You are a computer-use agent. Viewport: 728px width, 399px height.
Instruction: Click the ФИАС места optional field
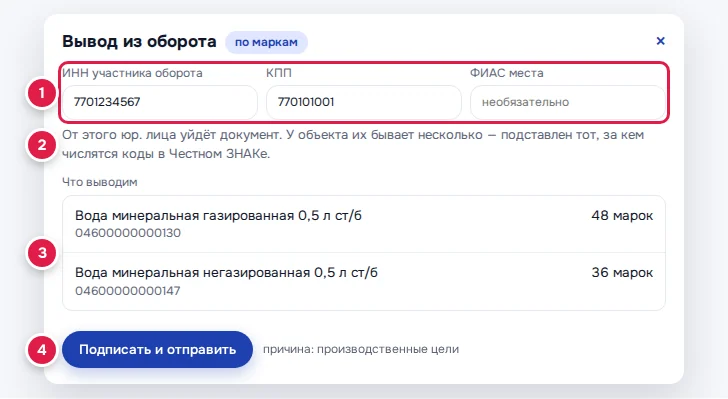point(567,102)
